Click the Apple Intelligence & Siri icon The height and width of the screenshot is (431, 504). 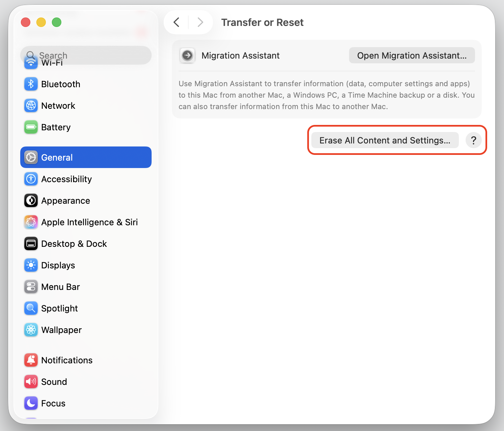[x=31, y=222]
